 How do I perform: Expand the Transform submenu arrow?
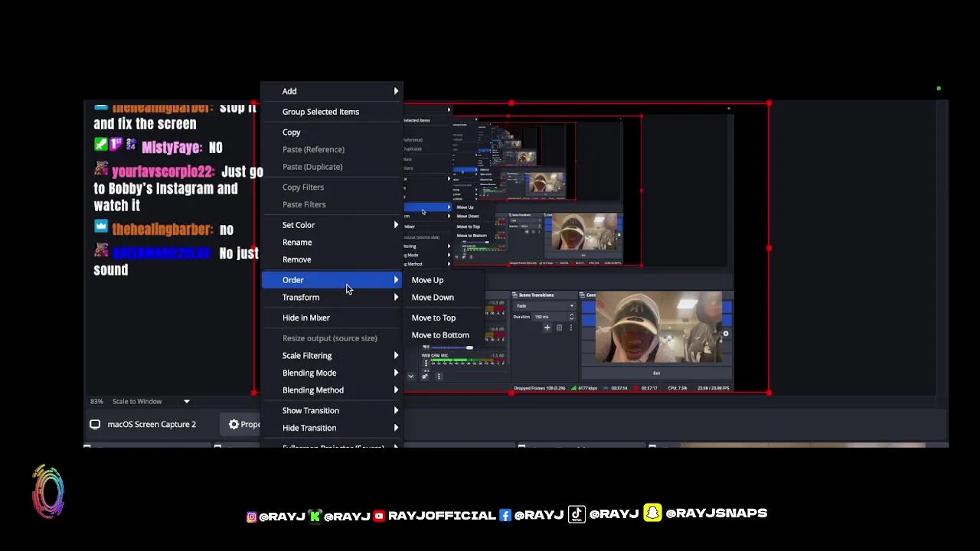(396, 297)
